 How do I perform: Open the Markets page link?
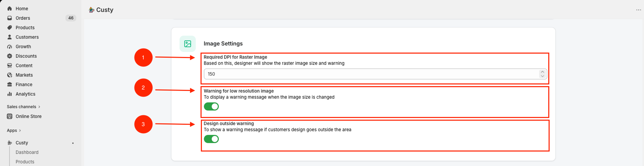click(x=24, y=75)
